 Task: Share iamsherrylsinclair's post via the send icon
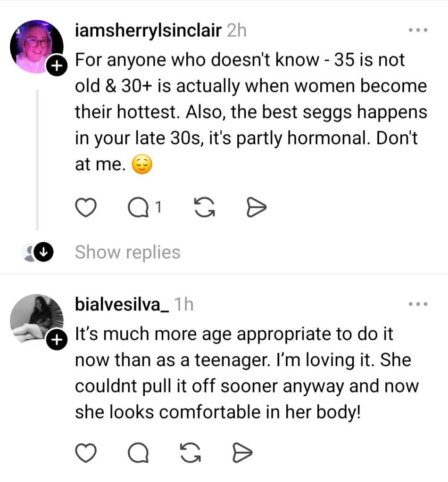coord(257,207)
